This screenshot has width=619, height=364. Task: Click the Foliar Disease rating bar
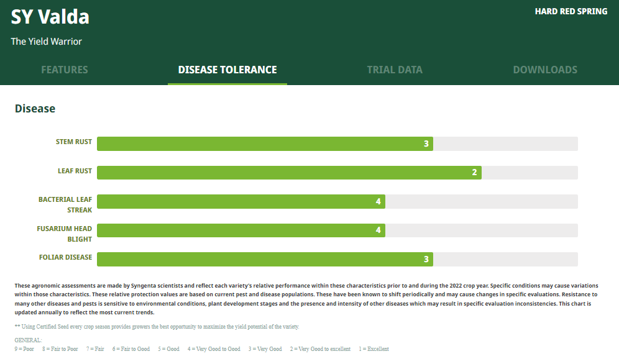337,259
